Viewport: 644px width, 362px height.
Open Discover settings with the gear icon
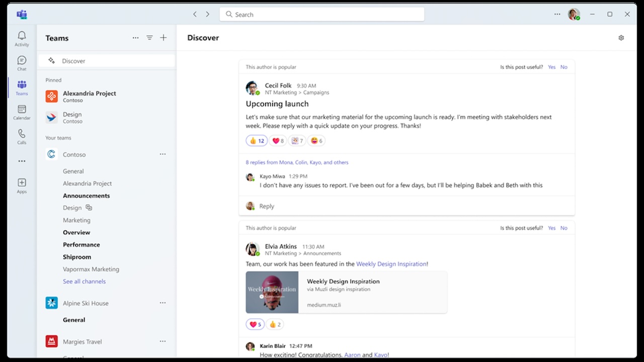(621, 37)
